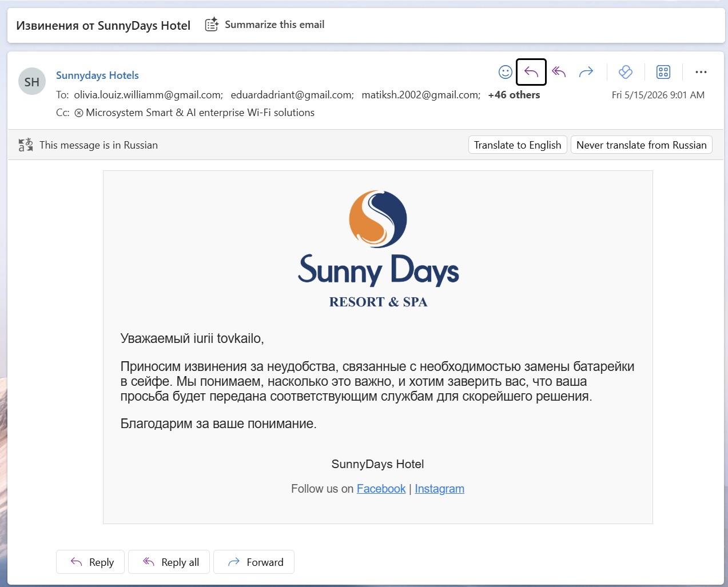Click the emoji reaction smiley icon

[x=505, y=72]
